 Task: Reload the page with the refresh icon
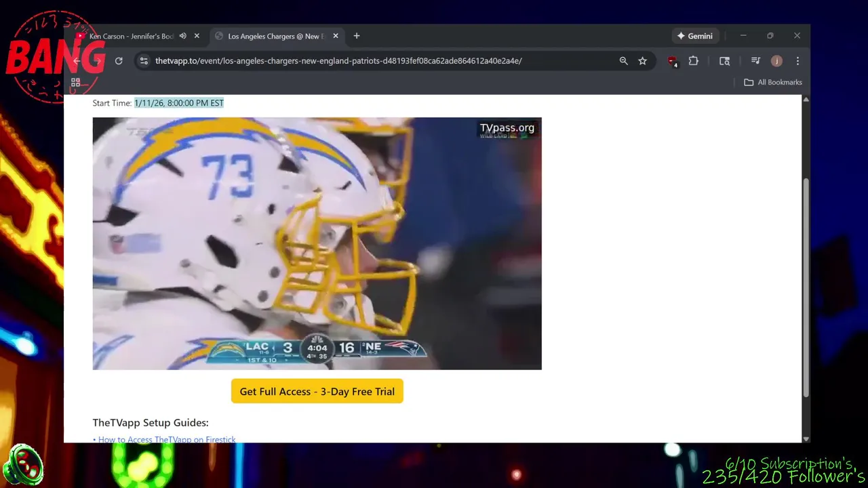coord(119,61)
